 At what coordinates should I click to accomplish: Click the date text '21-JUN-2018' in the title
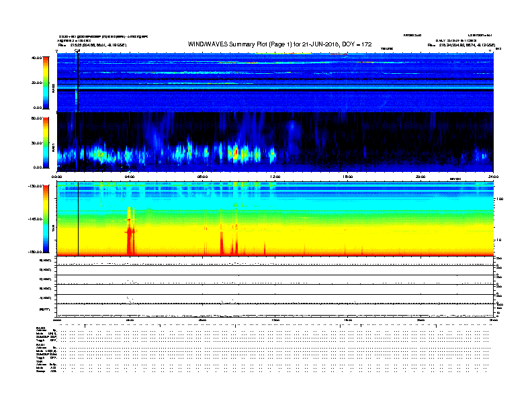pos(321,44)
